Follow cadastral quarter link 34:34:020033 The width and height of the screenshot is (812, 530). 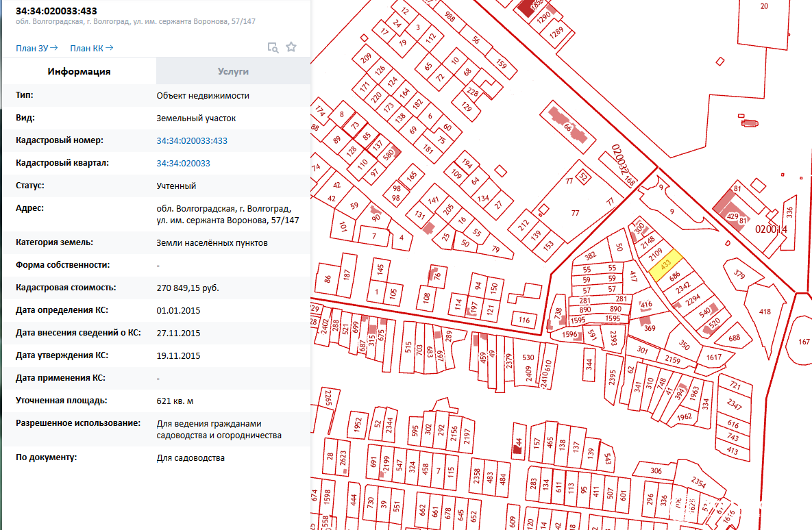pyautogui.click(x=183, y=163)
